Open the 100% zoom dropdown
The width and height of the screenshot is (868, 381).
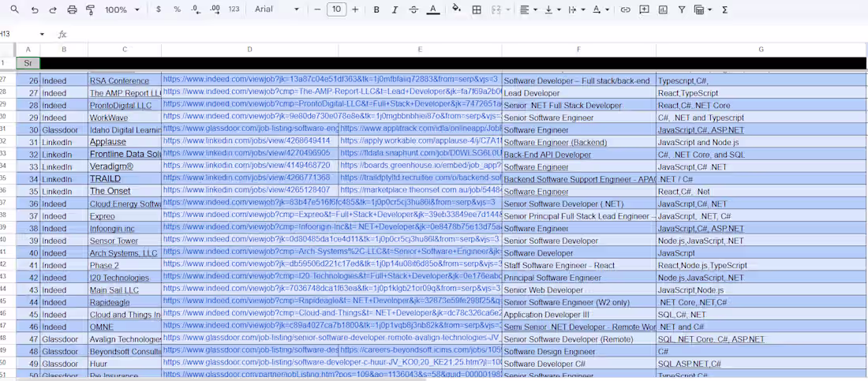pos(122,9)
